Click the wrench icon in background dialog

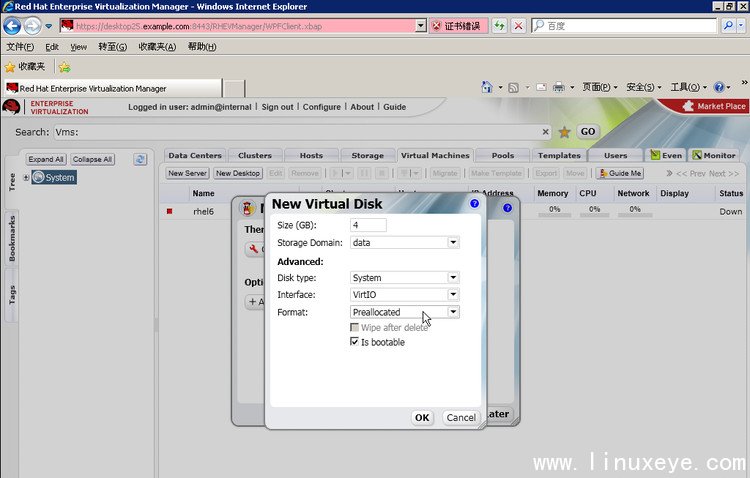click(254, 249)
